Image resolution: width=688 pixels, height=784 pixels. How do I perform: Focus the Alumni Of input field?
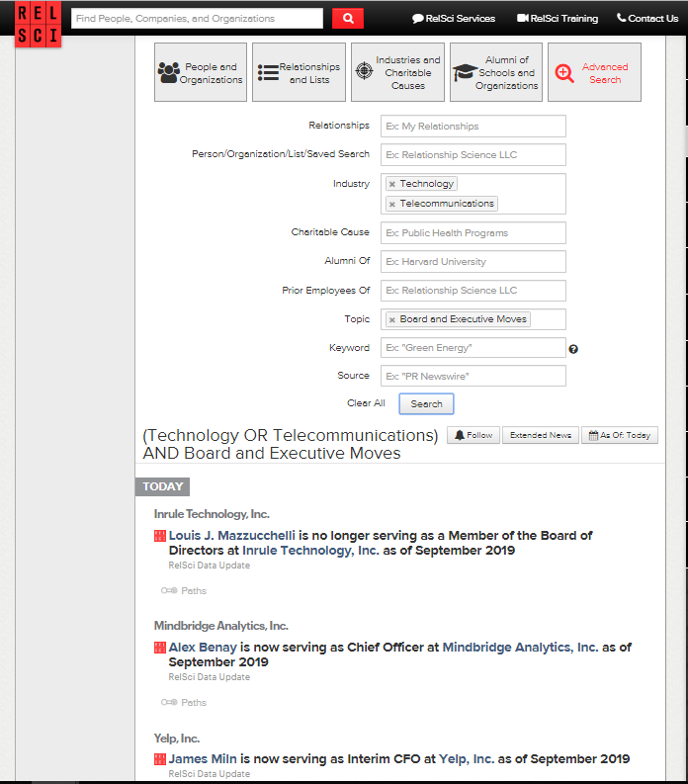pos(473,262)
